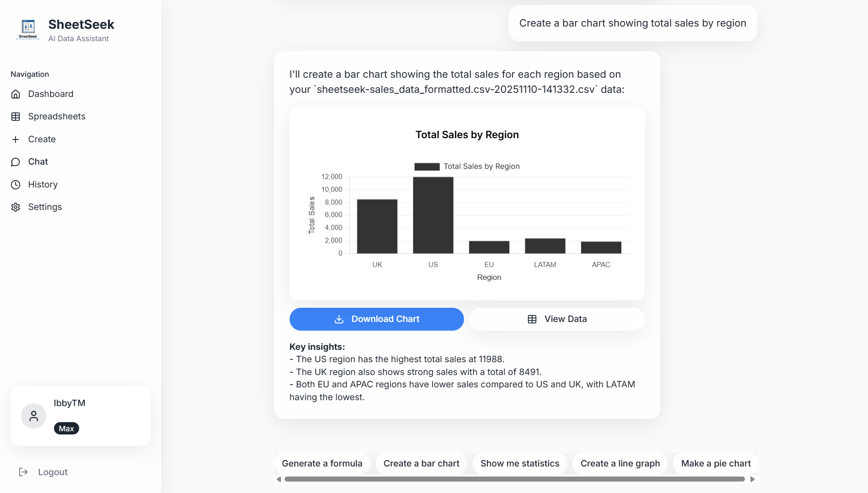868x493 pixels.
Task: Click the Show me statistics chip
Action: point(520,463)
